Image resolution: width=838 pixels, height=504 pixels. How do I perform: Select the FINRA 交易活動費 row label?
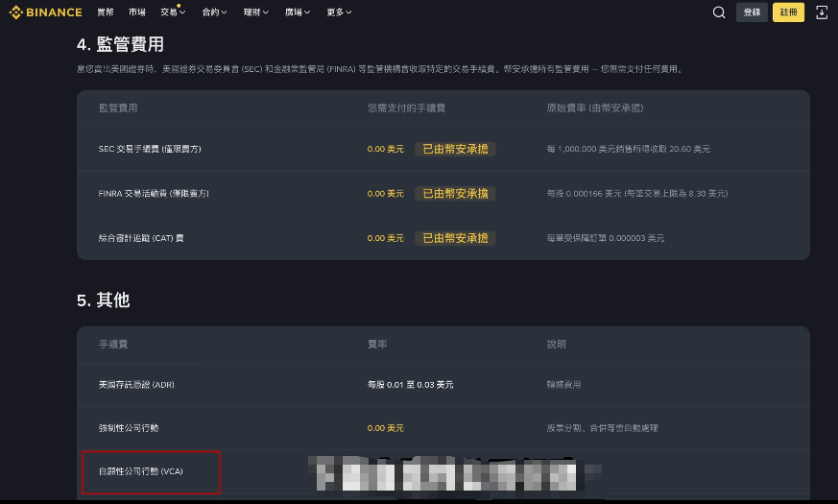pyautogui.click(x=154, y=194)
